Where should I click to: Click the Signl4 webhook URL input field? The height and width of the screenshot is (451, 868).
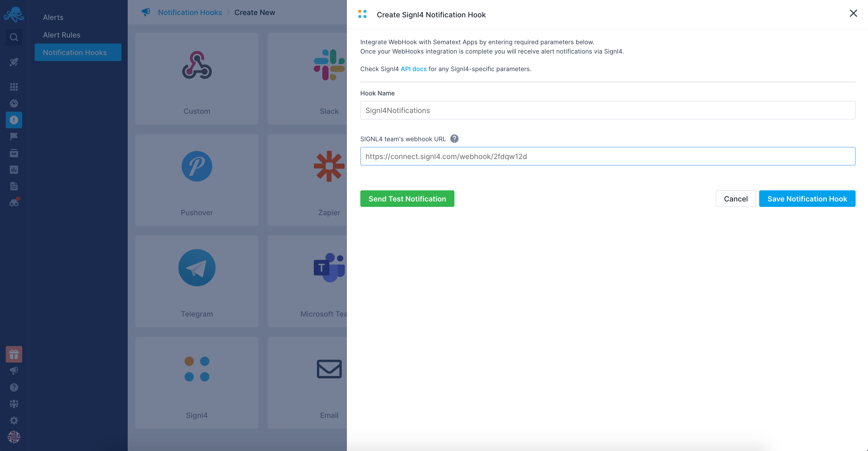(608, 156)
